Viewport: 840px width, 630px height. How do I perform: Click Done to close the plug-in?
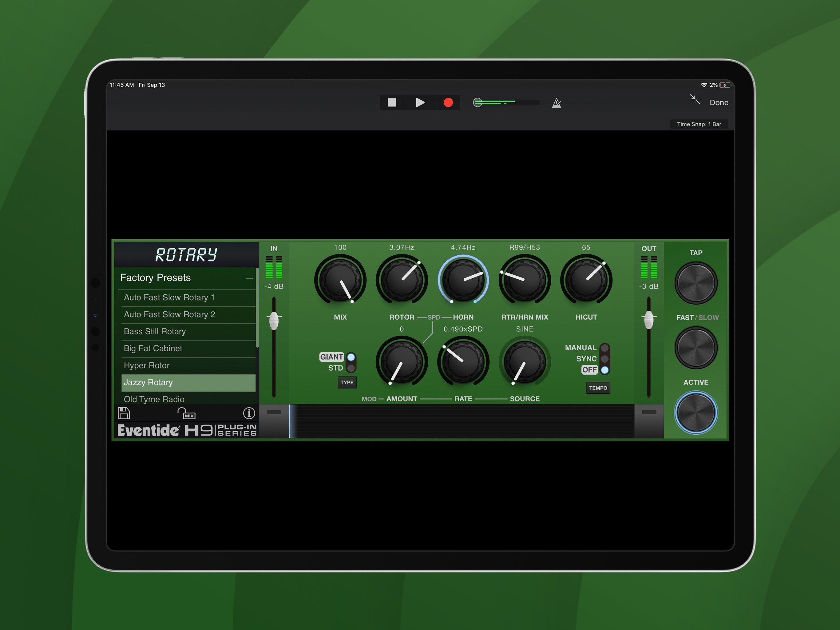[719, 103]
